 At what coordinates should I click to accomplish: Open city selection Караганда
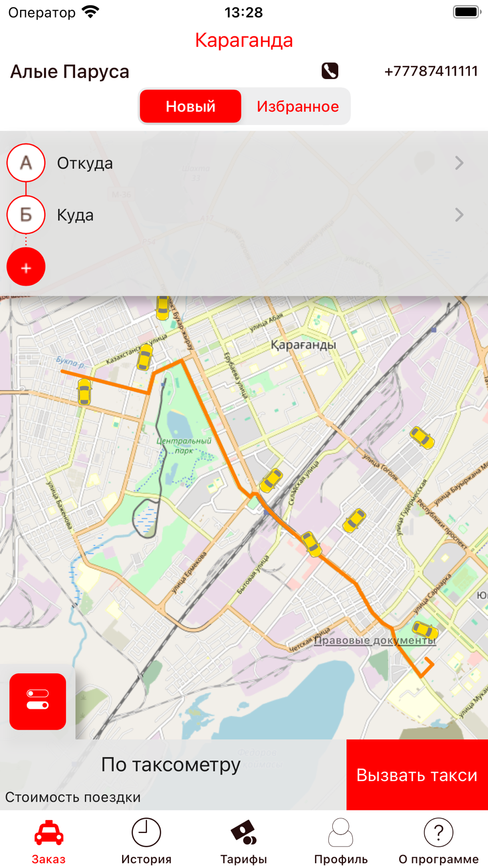[x=244, y=40]
